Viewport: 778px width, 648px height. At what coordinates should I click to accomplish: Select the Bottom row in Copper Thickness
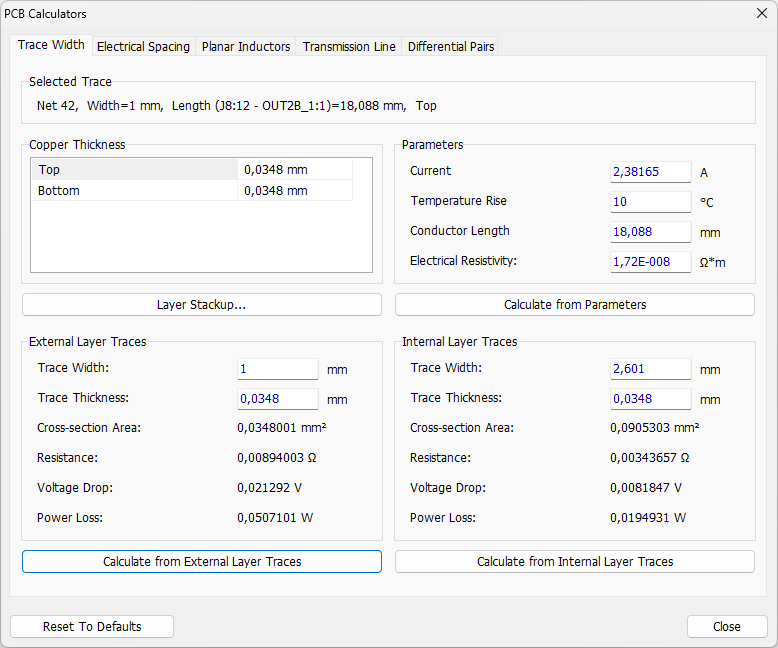pos(192,191)
